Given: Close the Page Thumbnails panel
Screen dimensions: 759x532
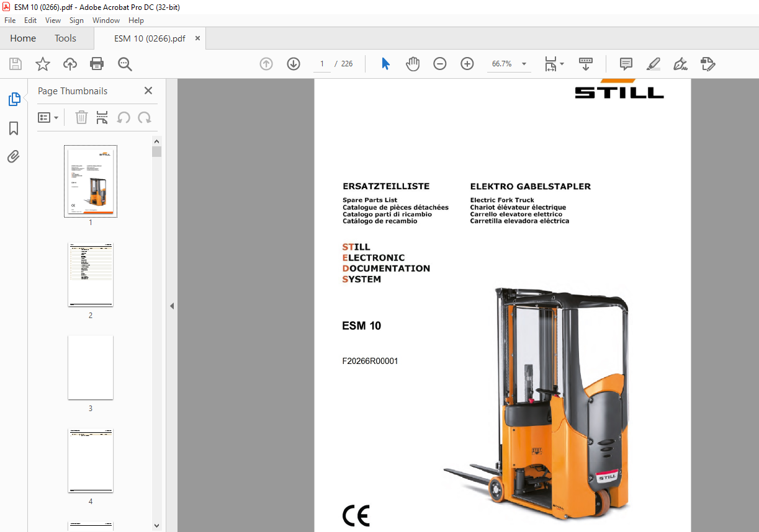Looking at the screenshot, I should click(x=148, y=91).
